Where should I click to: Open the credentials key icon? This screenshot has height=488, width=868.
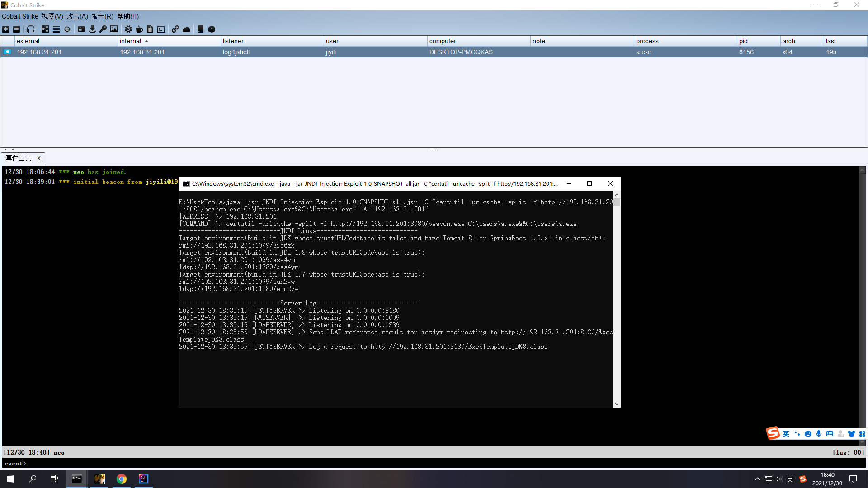[103, 29]
